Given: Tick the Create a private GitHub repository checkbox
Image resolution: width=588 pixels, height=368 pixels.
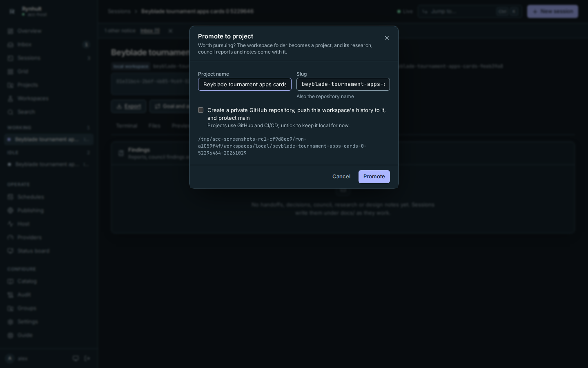Looking at the screenshot, I should point(201,110).
